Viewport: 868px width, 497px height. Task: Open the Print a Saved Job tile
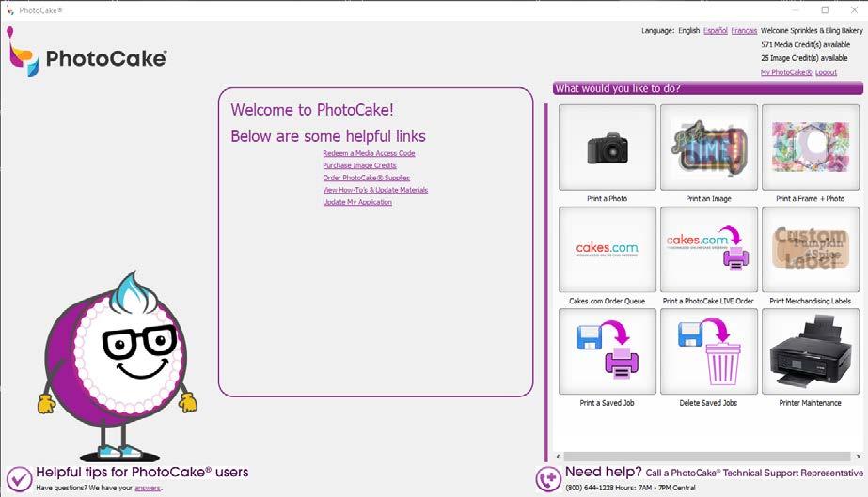pyautogui.click(x=608, y=351)
